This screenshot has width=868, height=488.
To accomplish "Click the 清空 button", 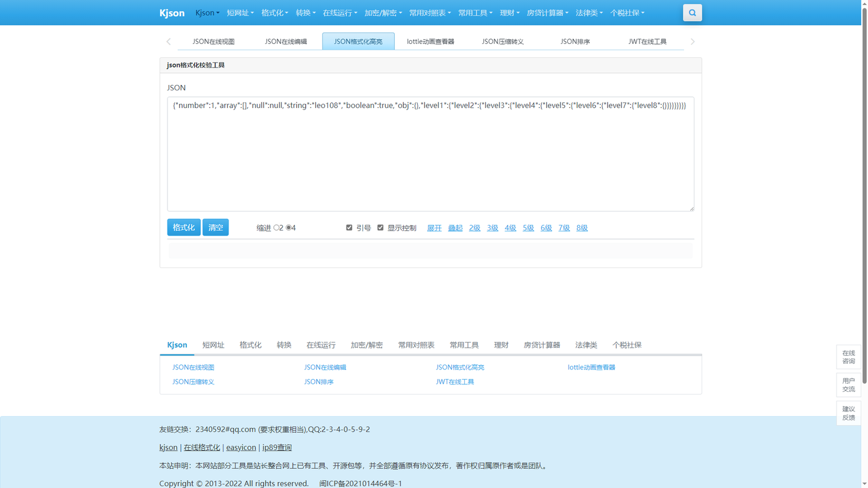I will tap(215, 227).
